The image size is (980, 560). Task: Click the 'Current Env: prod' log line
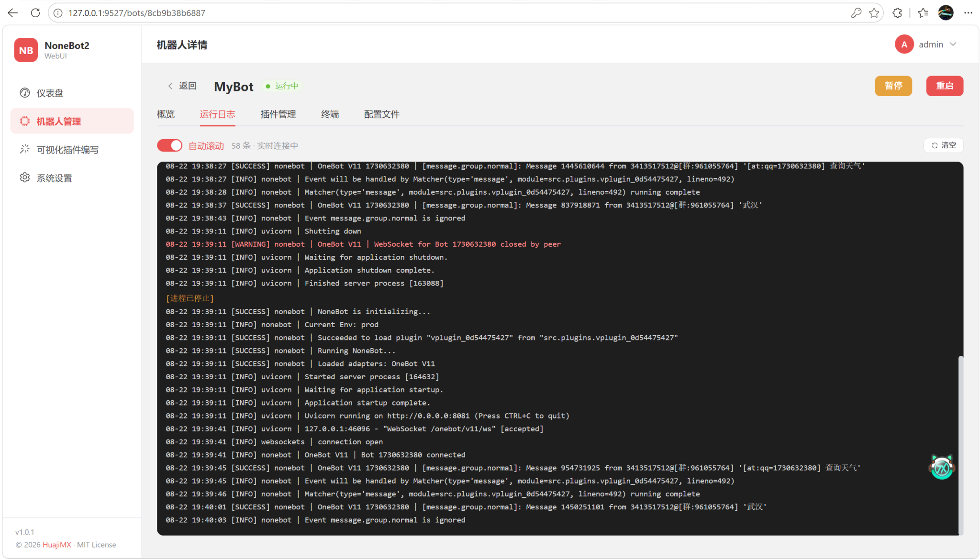(x=272, y=324)
